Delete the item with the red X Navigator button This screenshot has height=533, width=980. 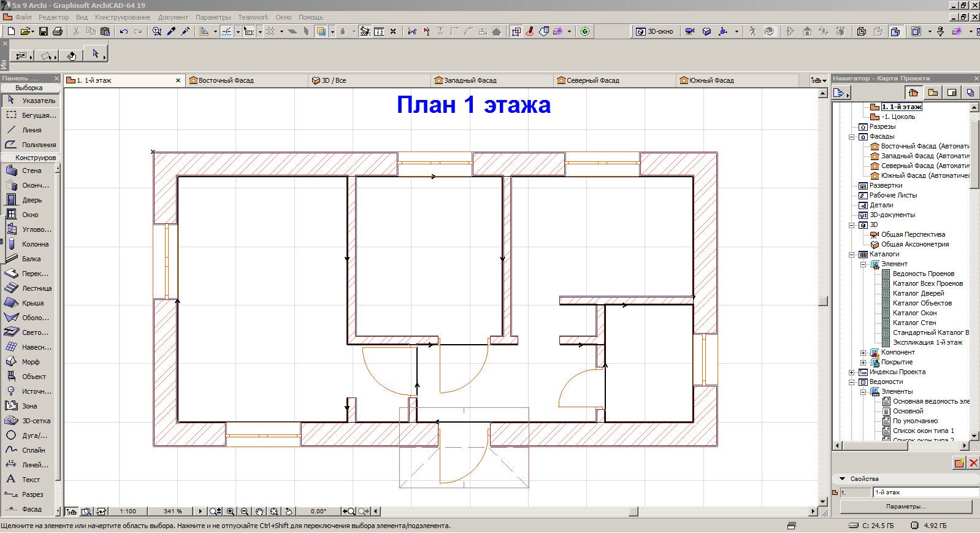point(973,463)
